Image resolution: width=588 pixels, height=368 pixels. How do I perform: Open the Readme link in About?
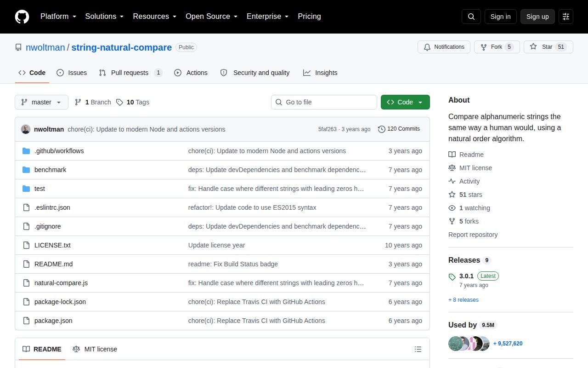[466, 155]
